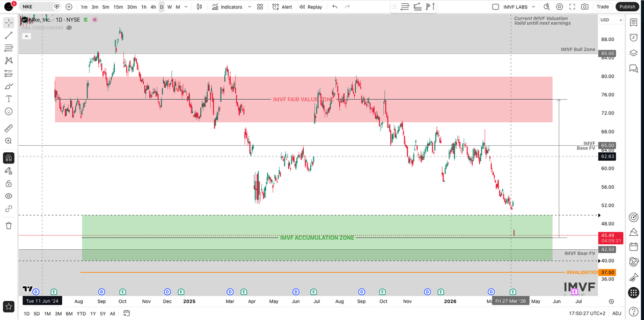Create a new Alert
This screenshot has width=644, height=320.
pos(282,7)
